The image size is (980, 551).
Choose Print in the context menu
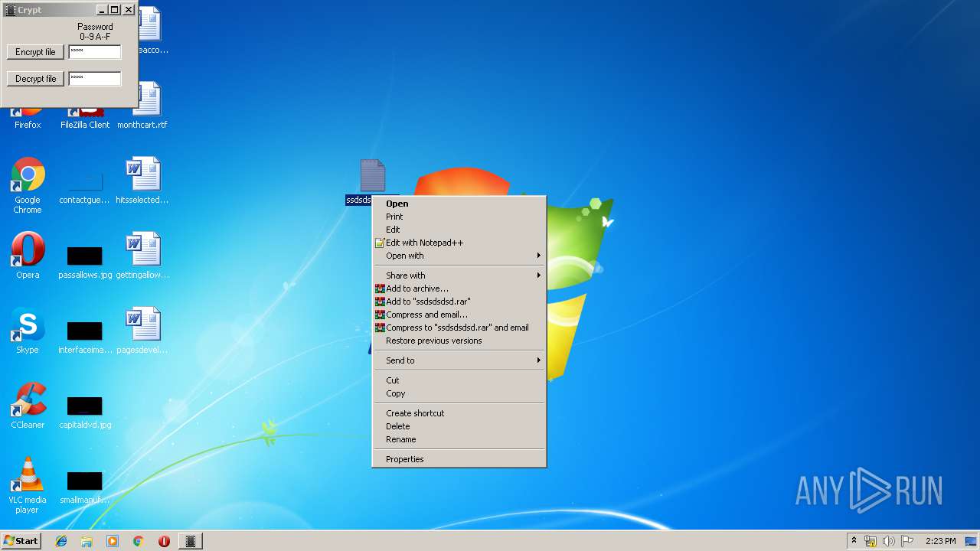coord(459,217)
